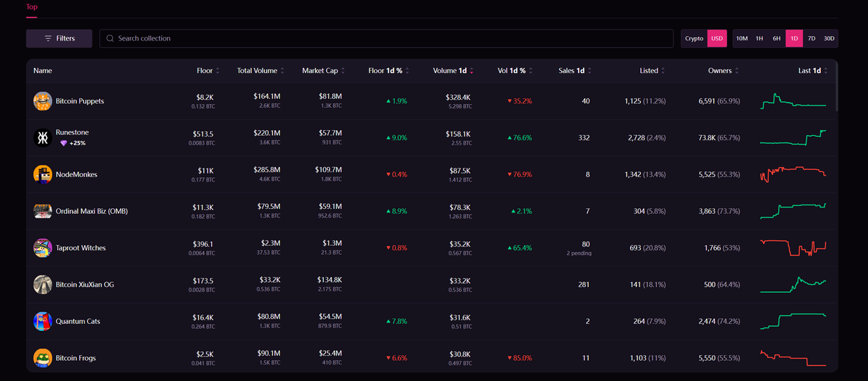Click Taproot Witches sparkline chart
This screenshot has height=381, width=868.
pyautogui.click(x=793, y=247)
